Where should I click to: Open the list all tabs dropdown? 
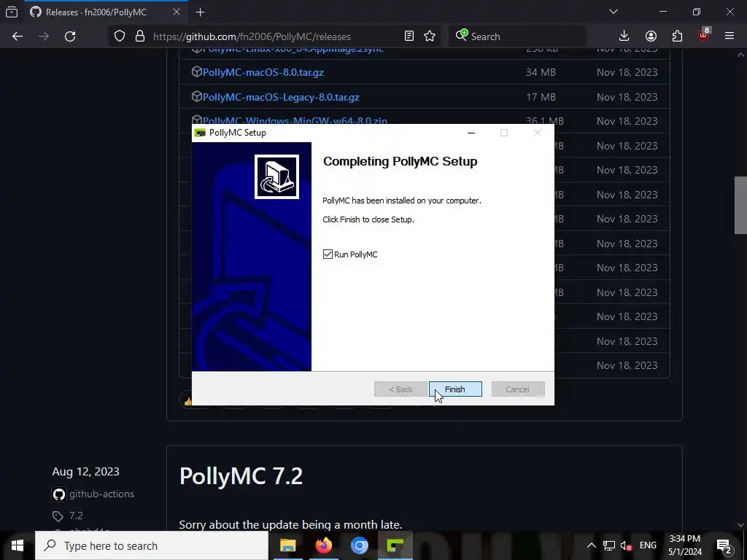coord(614,12)
